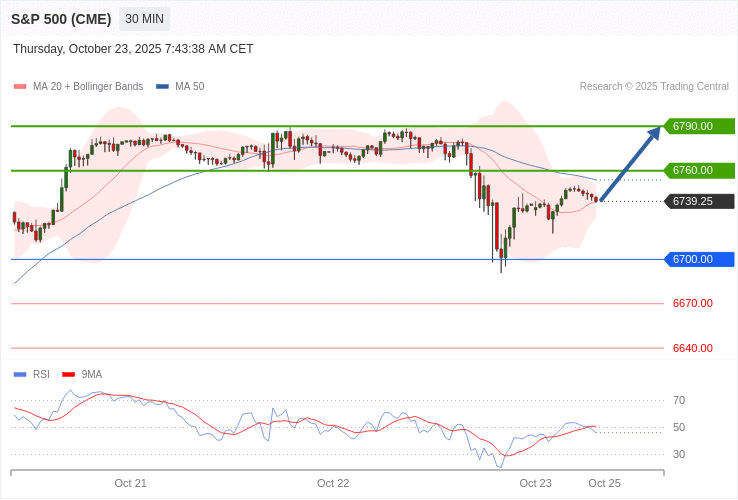Click the dark 6739.25 current price tag

699,201
